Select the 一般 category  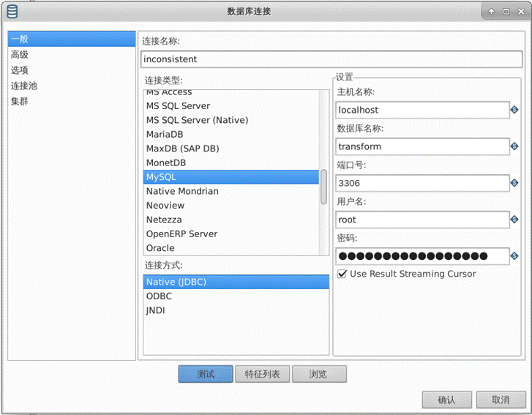[72, 39]
